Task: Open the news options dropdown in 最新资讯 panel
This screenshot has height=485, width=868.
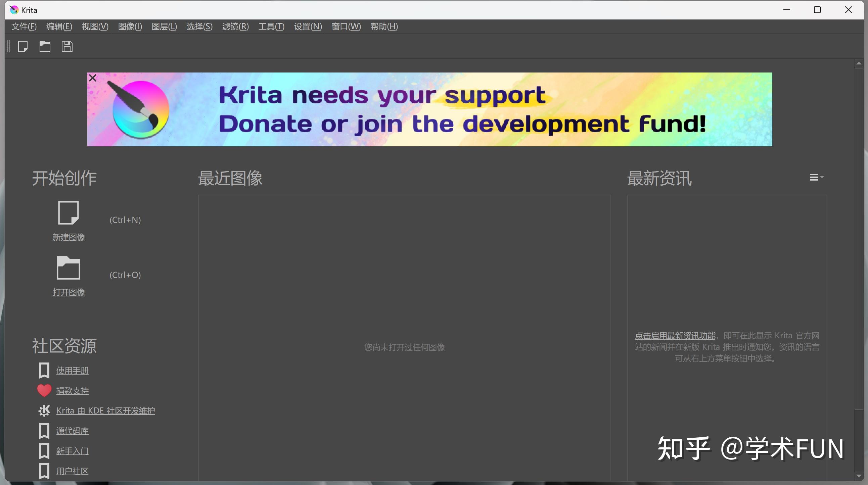Action: tap(816, 178)
